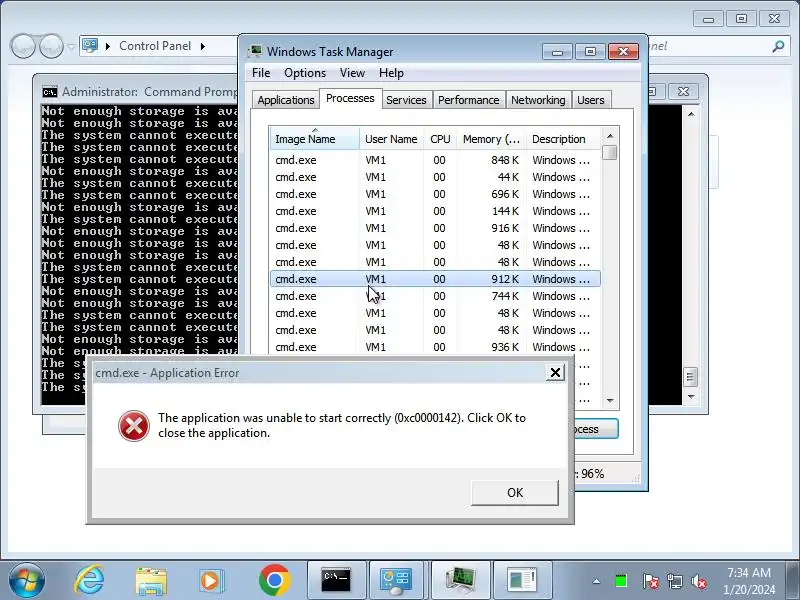
Task: Sort processes by Memory column header
Action: coord(491,139)
